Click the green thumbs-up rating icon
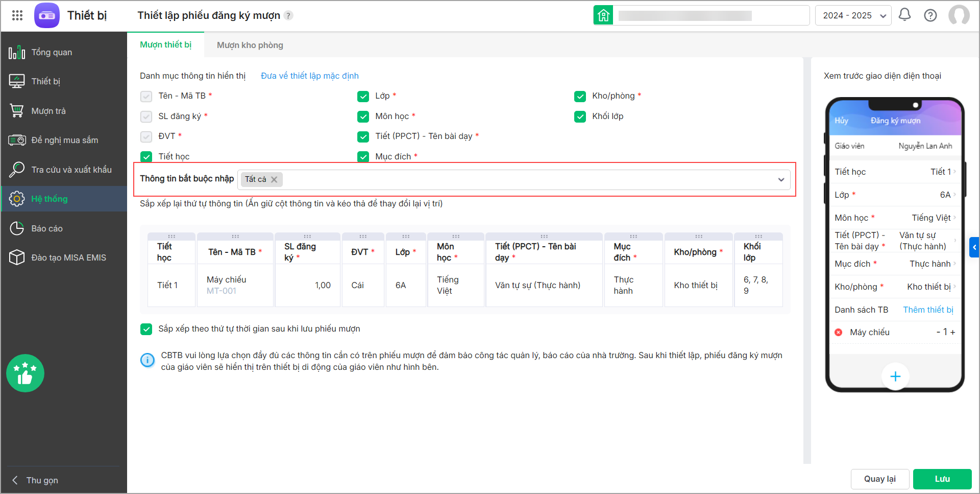 click(x=25, y=373)
